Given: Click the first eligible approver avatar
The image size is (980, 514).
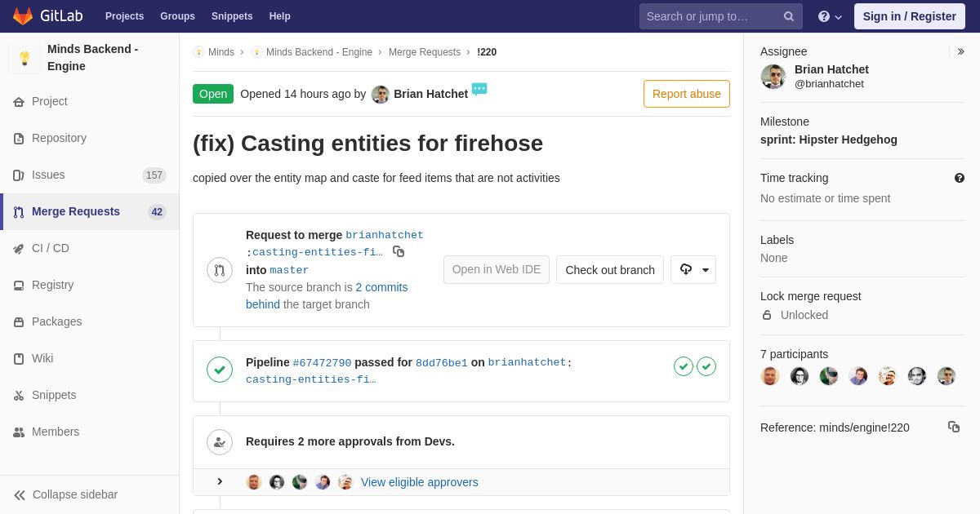Looking at the screenshot, I should [x=254, y=482].
